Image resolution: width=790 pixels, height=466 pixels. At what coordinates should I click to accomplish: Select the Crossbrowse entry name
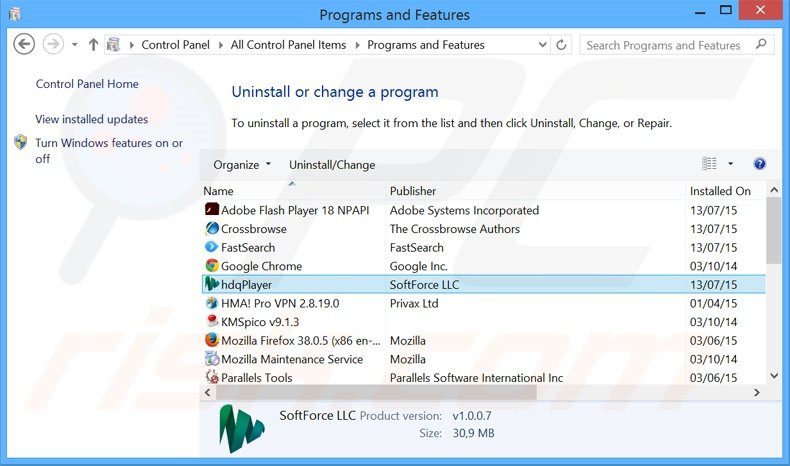pos(253,229)
